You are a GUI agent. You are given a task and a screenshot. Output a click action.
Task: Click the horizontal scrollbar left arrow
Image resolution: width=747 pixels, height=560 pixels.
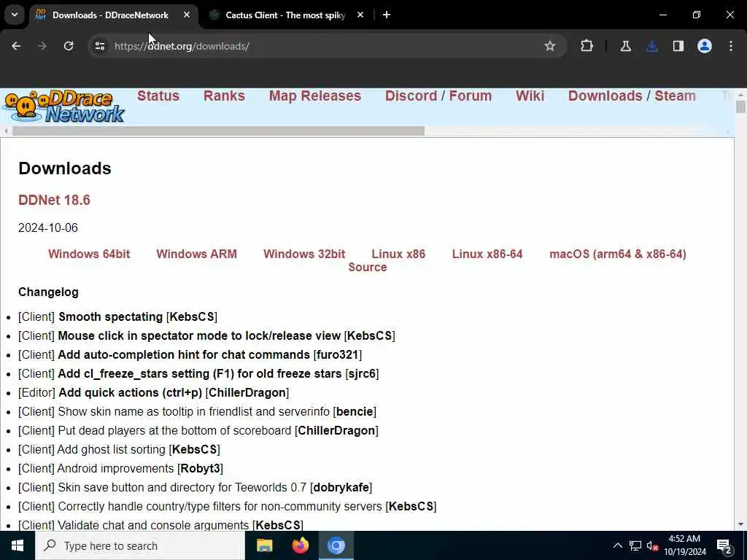coord(6,131)
